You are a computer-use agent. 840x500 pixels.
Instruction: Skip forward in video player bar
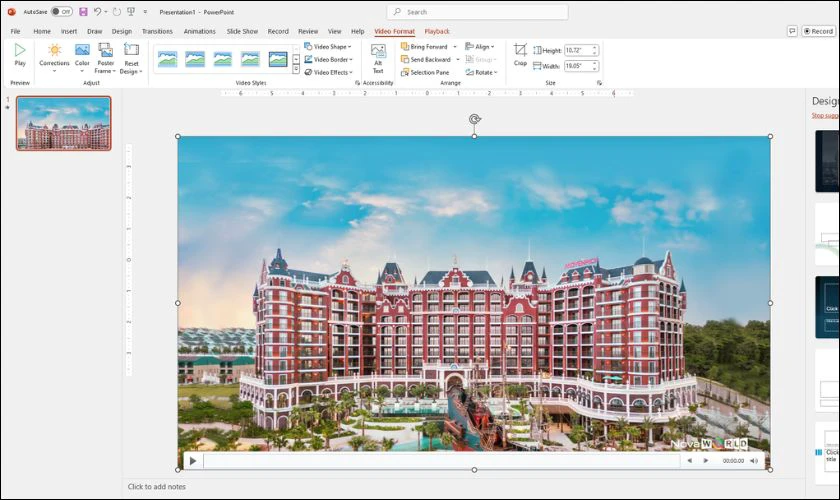(706, 461)
